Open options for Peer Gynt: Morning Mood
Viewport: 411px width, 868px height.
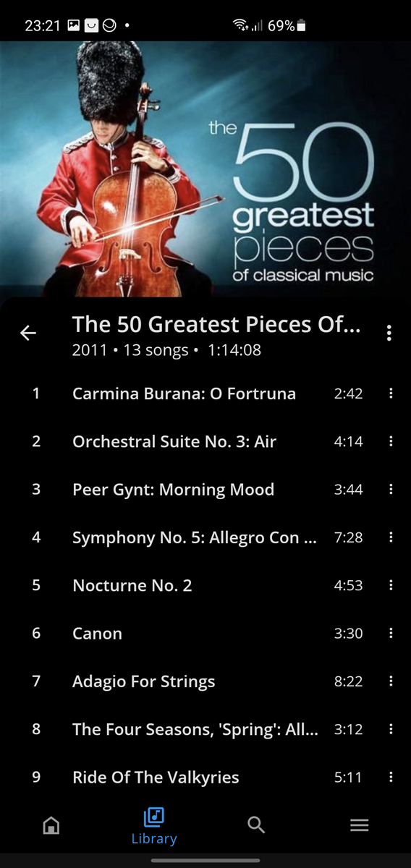coord(391,490)
